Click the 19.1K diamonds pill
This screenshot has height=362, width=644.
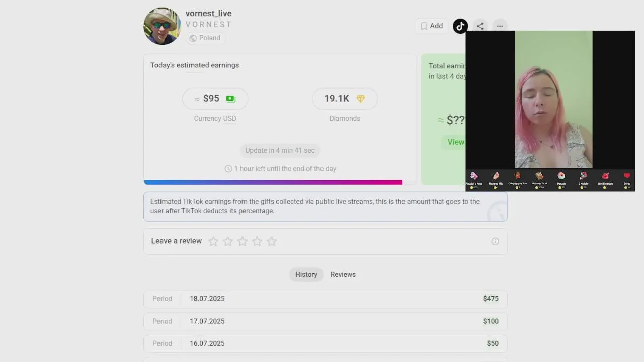[345, 99]
